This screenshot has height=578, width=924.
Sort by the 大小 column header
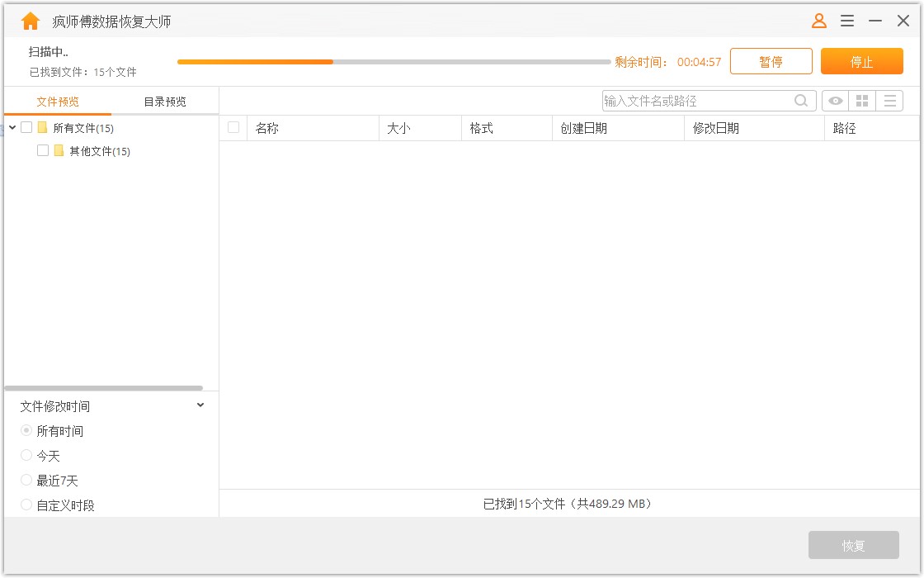[x=420, y=128]
